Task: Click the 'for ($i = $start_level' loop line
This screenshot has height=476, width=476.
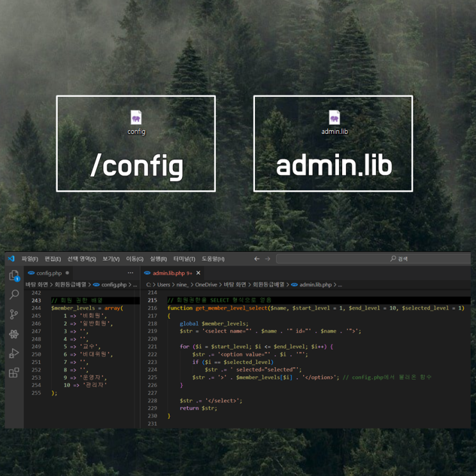Action: [x=256, y=347]
